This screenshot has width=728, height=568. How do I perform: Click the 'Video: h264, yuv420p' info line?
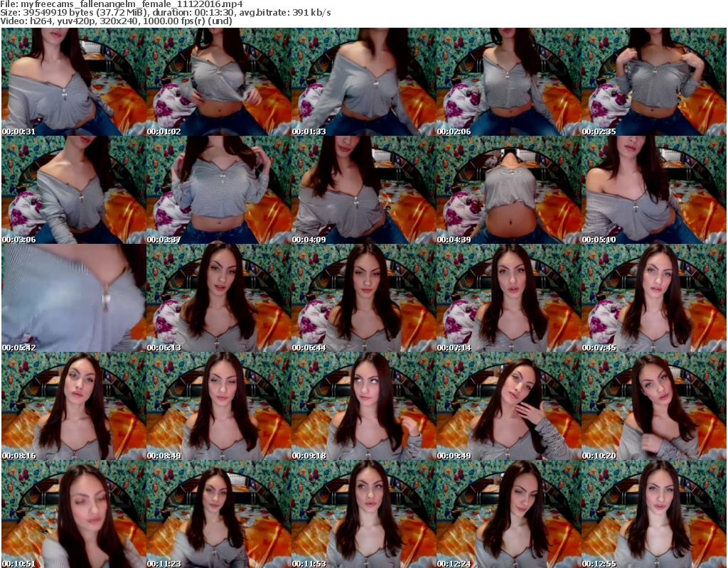116,21
